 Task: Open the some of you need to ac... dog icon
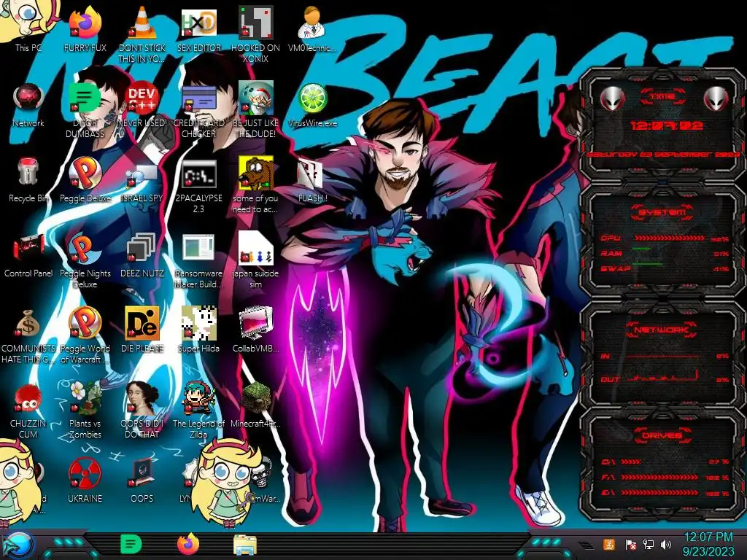coord(255,186)
